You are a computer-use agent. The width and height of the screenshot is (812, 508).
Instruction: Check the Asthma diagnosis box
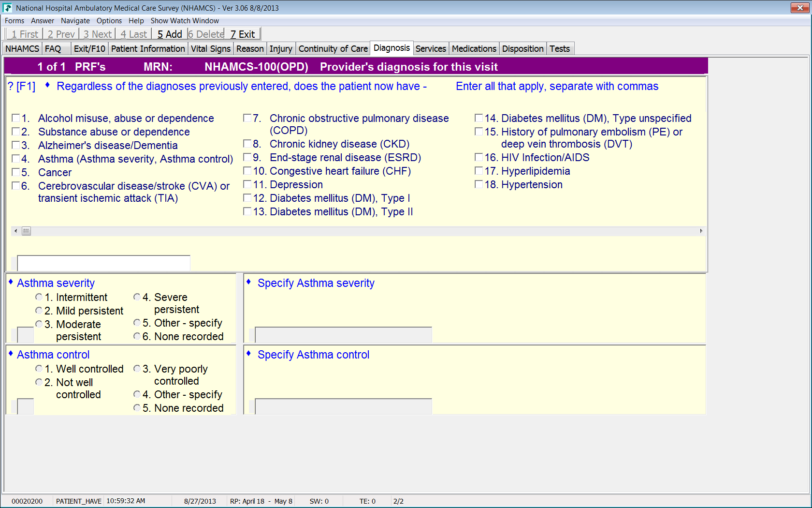tap(16, 159)
